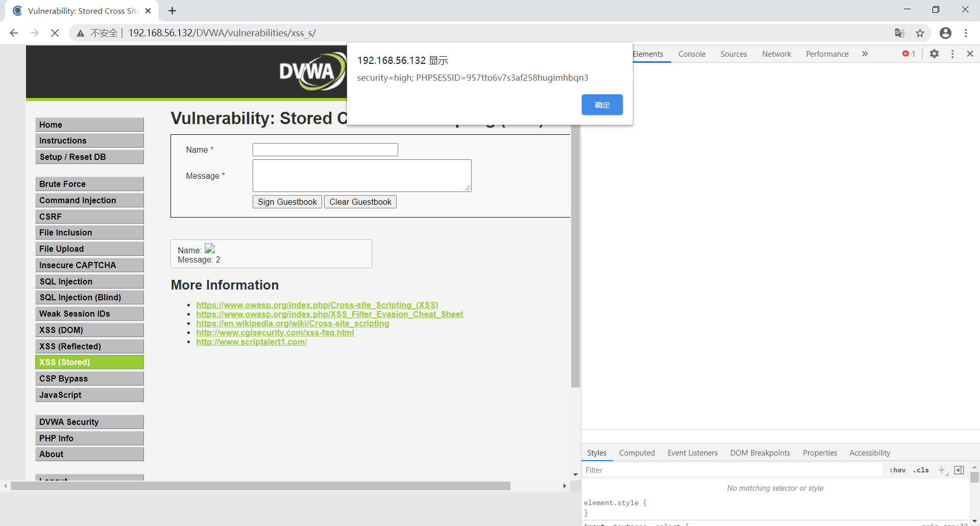Toggle the computed styles sidebar pane
The height and width of the screenshot is (526, 980).
tap(959, 470)
